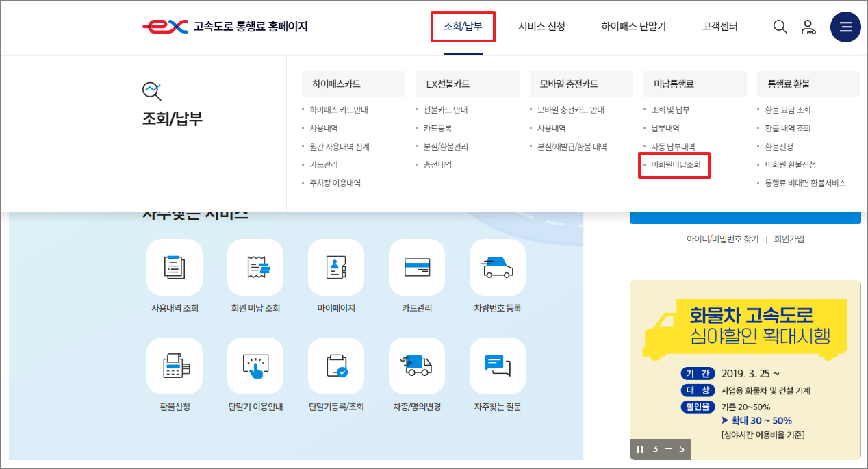
Task: Open 자주찾는 질문 chat bubble icon
Action: click(497, 366)
